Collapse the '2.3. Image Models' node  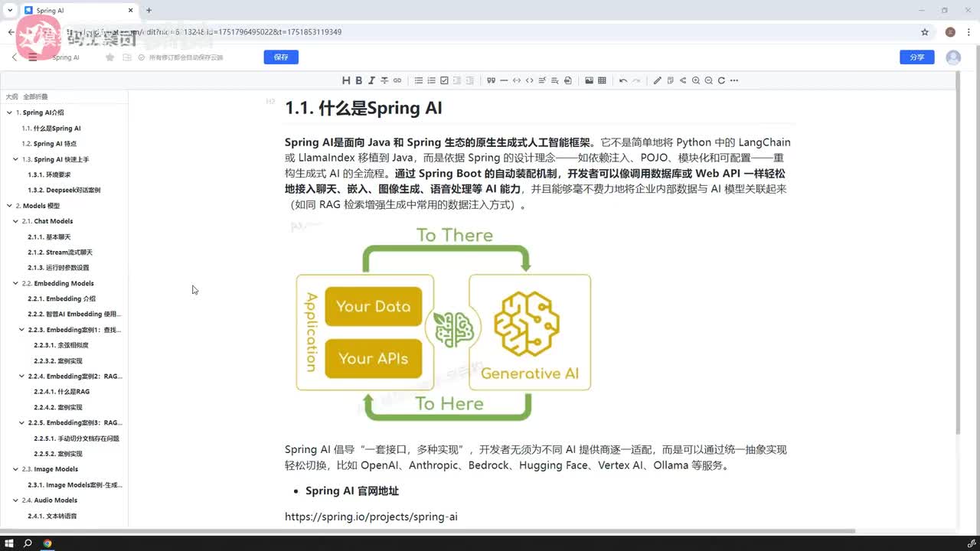click(x=15, y=469)
